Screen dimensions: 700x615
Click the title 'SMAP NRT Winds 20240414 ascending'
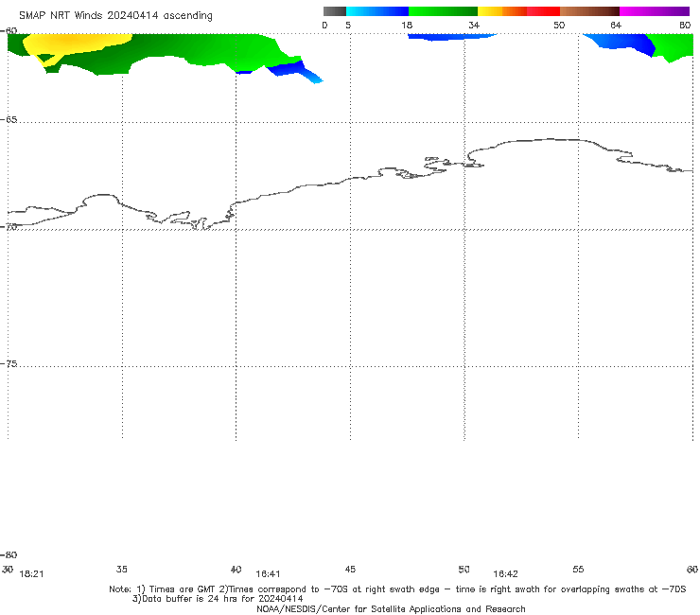(x=115, y=15)
